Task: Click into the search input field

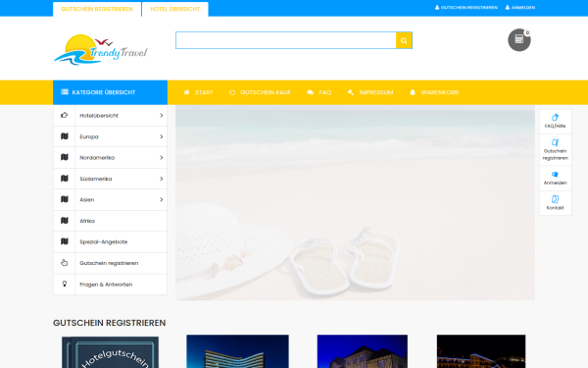Action: coord(286,40)
